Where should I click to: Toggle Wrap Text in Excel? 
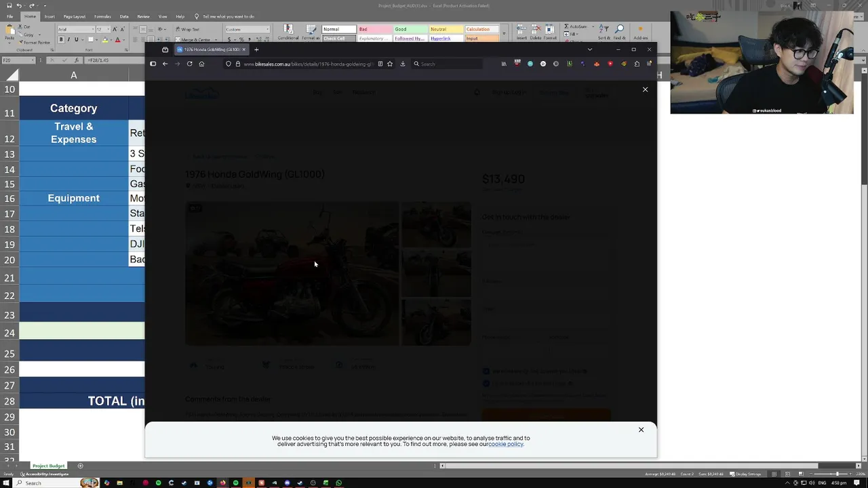click(x=187, y=29)
